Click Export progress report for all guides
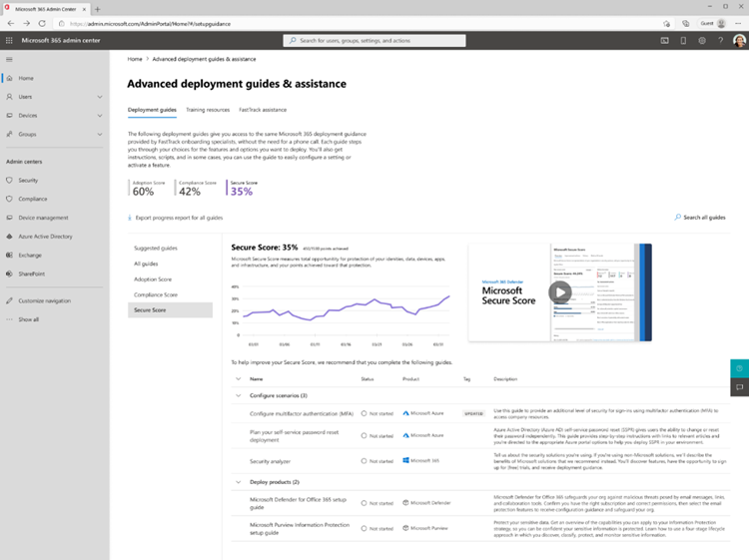 click(179, 218)
